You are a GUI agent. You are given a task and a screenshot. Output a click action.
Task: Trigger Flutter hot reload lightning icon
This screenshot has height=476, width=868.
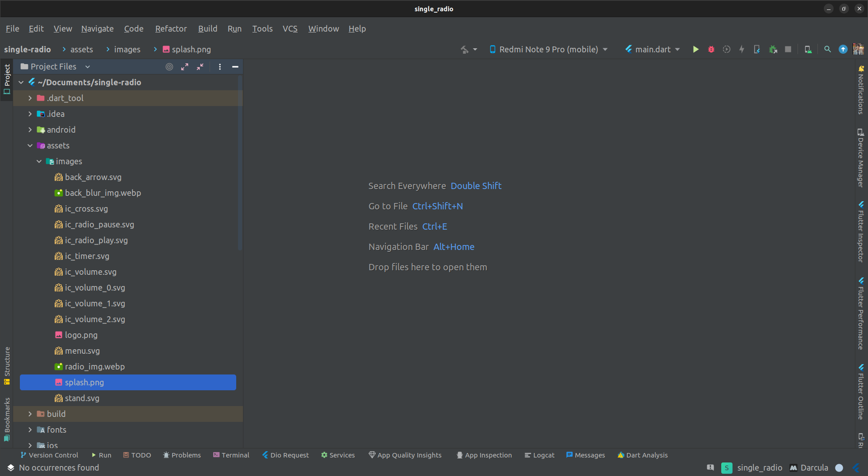point(742,49)
